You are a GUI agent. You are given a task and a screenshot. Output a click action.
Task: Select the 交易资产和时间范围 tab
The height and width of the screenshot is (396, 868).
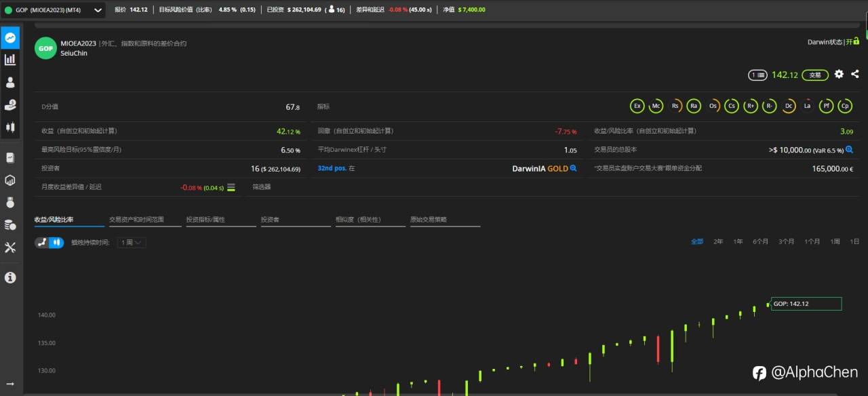[145, 220]
